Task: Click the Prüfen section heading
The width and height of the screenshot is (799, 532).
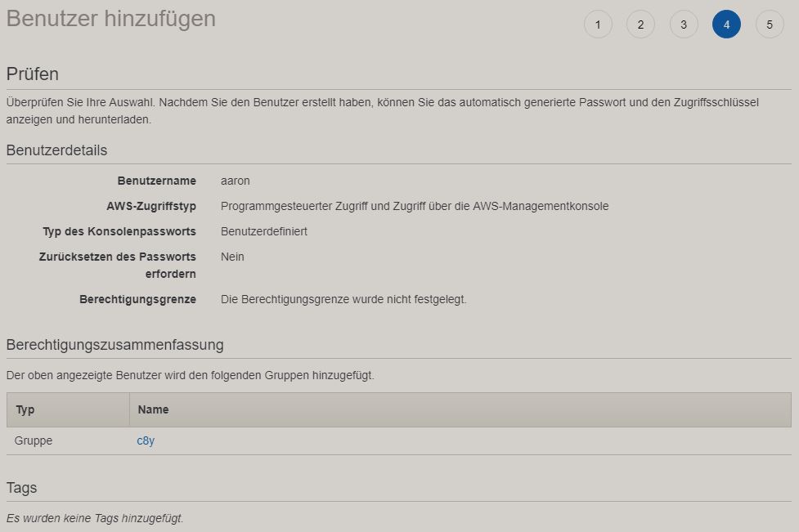Action: [33, 74]
